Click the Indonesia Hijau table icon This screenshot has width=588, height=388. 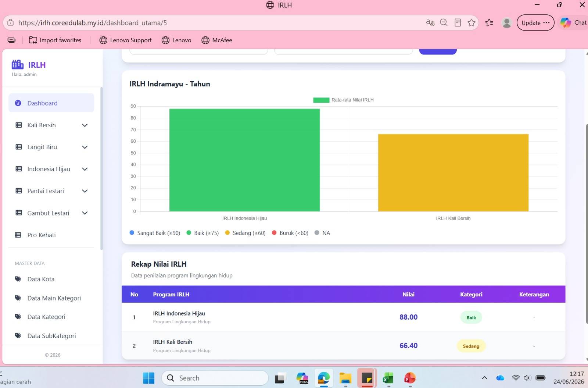19,169
